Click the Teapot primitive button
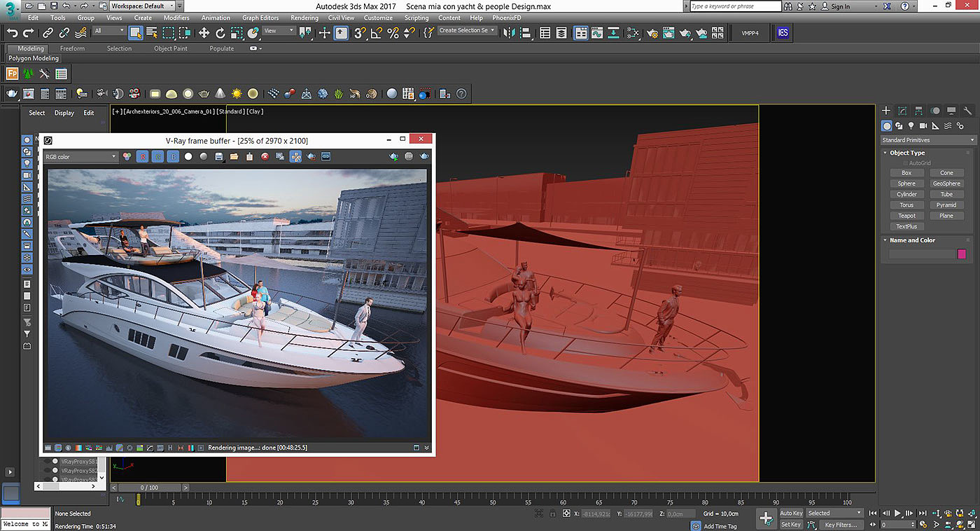 point(906,216)
